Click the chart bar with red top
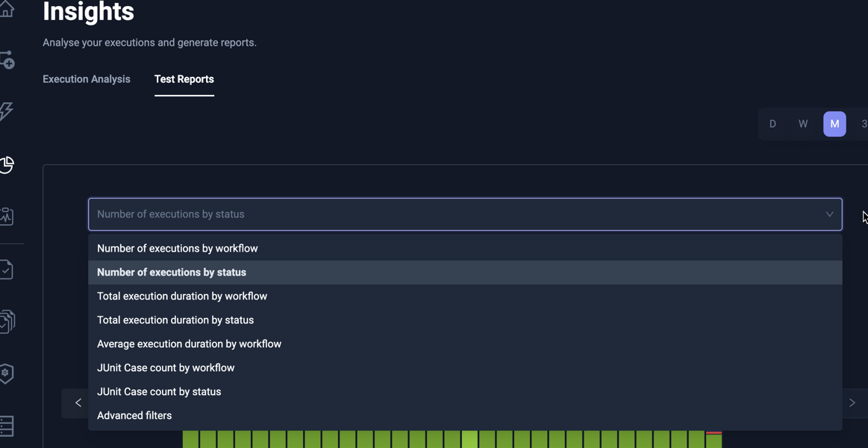This screenshot has width=868, height=448. click(714, 440)
